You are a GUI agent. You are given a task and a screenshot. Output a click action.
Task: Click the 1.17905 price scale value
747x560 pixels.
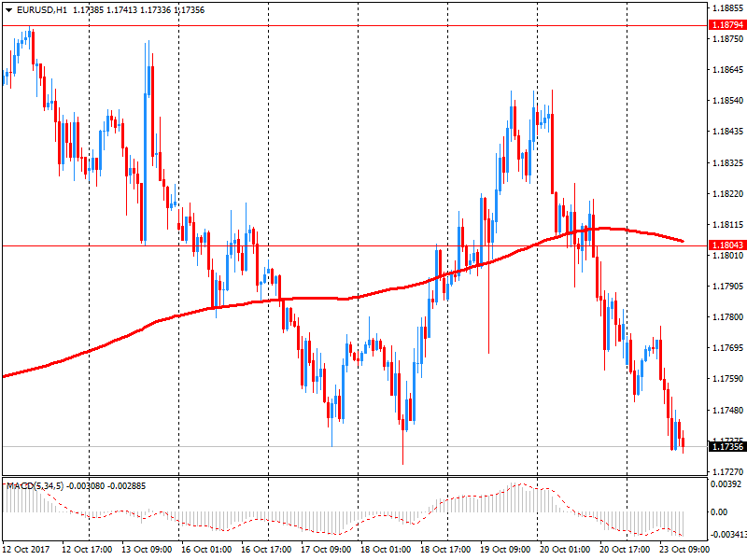click(x=727, y=287)
